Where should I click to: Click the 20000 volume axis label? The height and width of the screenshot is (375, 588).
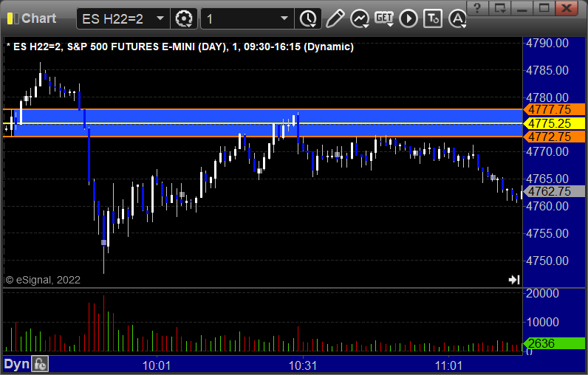[542, 293]
